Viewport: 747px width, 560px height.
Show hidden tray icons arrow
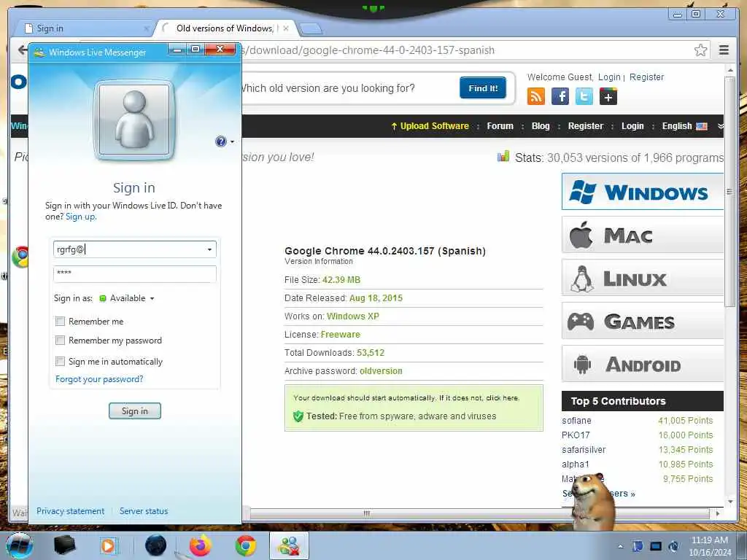pyautogui.click(x=620, y=546)
